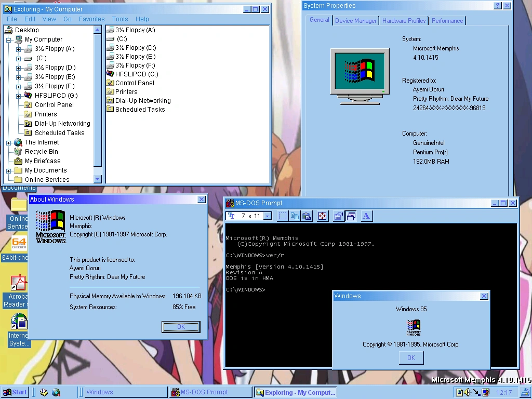Open the 7 x 11 font size dropdown
The height and width of the screenshot is (399, 532).
[x=268, y=216]
